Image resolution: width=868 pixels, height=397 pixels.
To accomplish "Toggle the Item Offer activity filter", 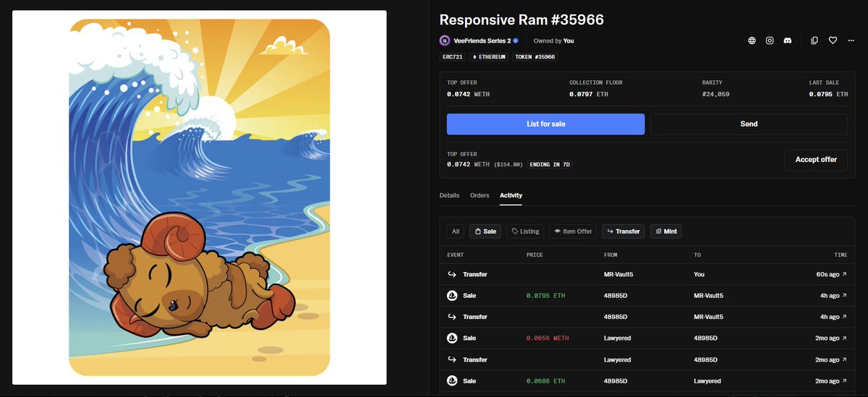I will (x=573, y=231).
